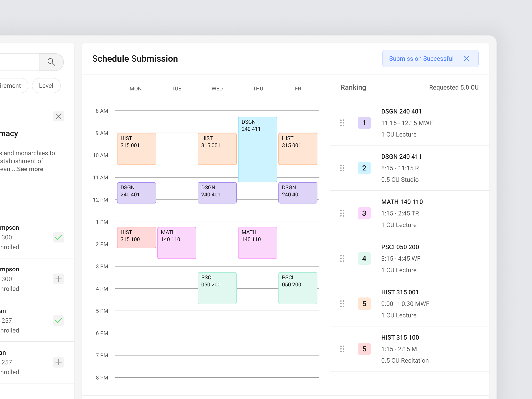The height and width of the screenshot is (399, 532).
Task: Close the course detail panel
Action: [59, 116]
